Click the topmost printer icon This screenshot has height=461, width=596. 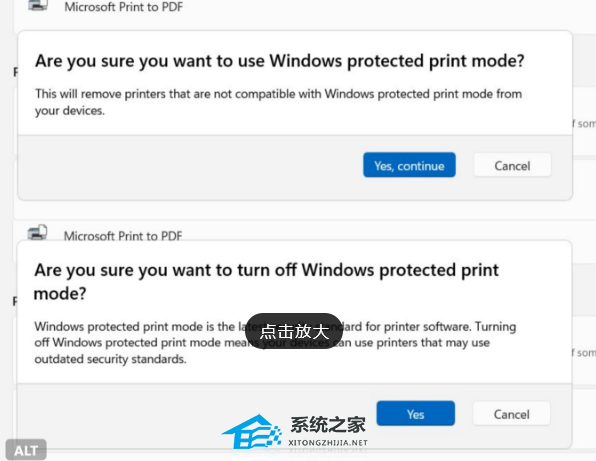(x=37, y=5)
